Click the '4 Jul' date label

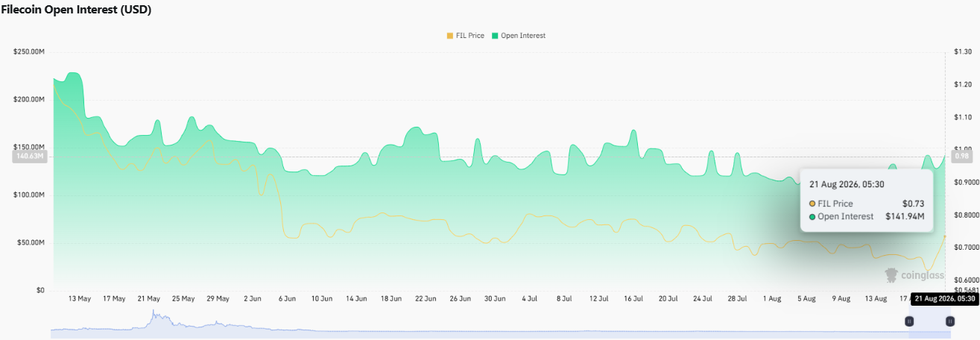529,298
